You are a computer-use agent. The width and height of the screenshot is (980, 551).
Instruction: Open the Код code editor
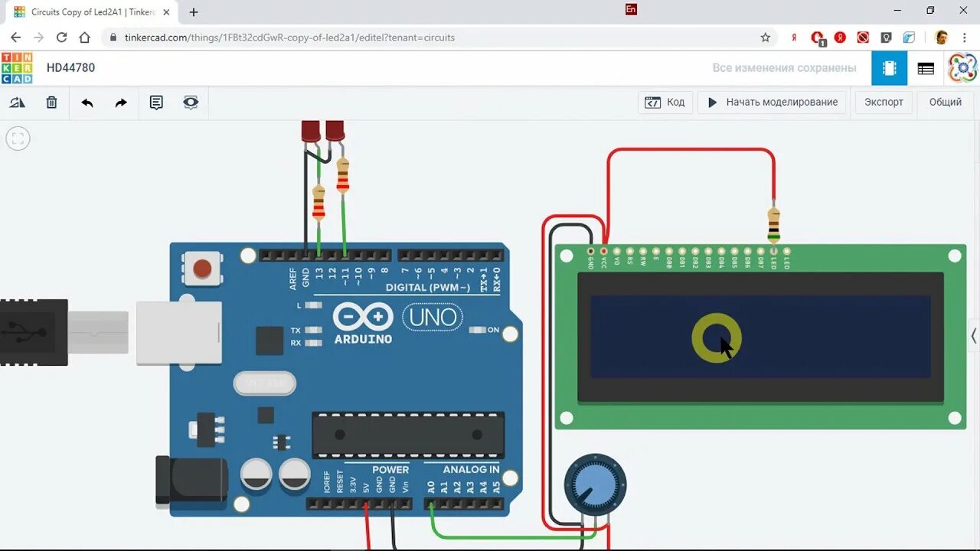(x=665, y=103)
